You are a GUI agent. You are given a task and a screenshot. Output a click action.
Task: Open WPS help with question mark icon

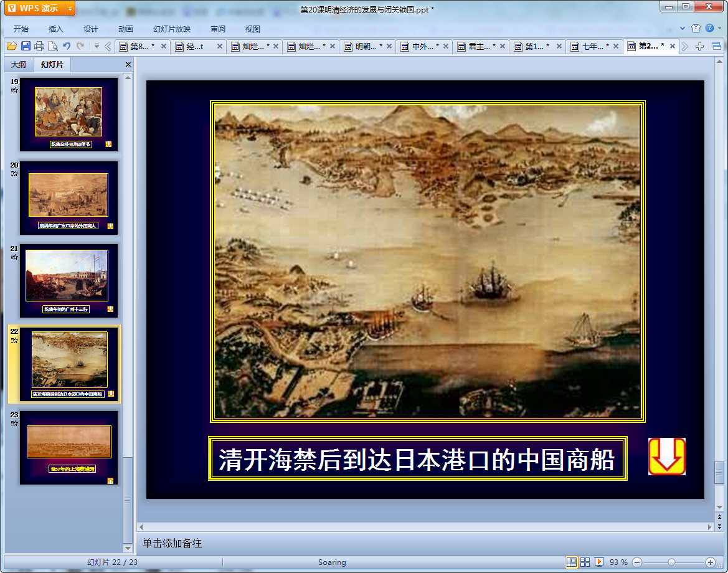point(709,28)
